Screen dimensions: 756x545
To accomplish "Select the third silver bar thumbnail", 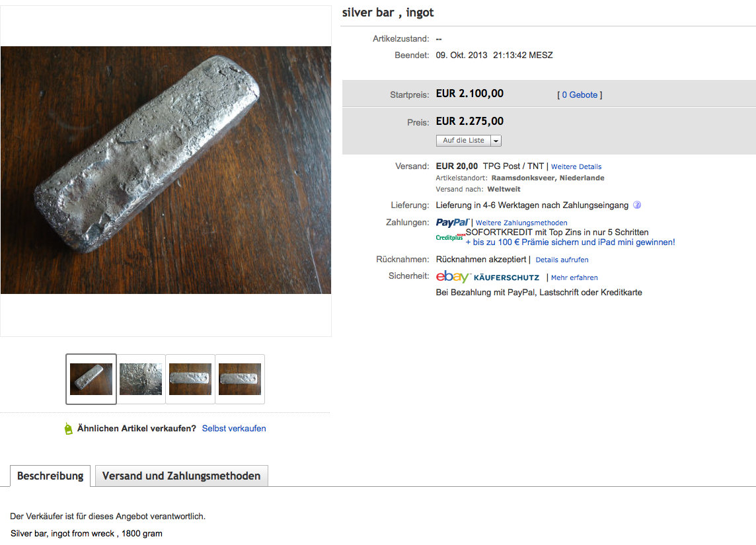I will (190, 379).
